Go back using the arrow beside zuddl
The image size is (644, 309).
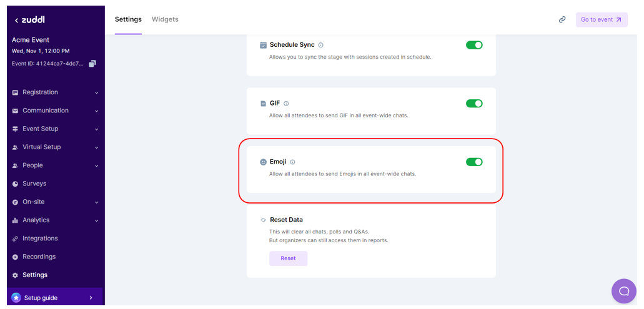(x=16, y=20)
